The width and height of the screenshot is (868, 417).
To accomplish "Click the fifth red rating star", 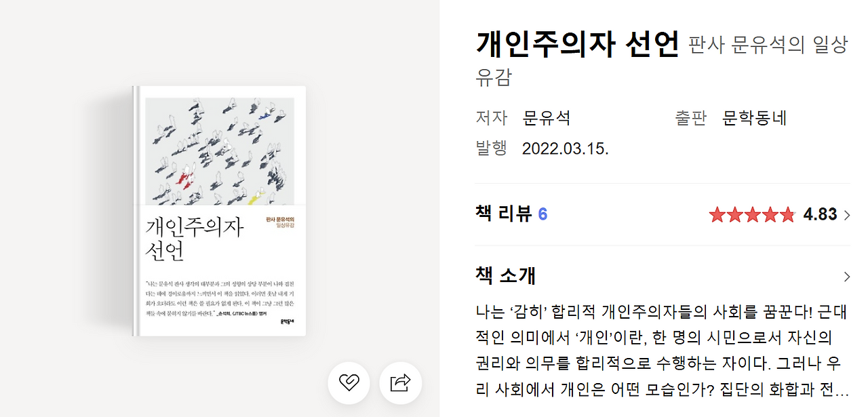I will coord(787,215).
